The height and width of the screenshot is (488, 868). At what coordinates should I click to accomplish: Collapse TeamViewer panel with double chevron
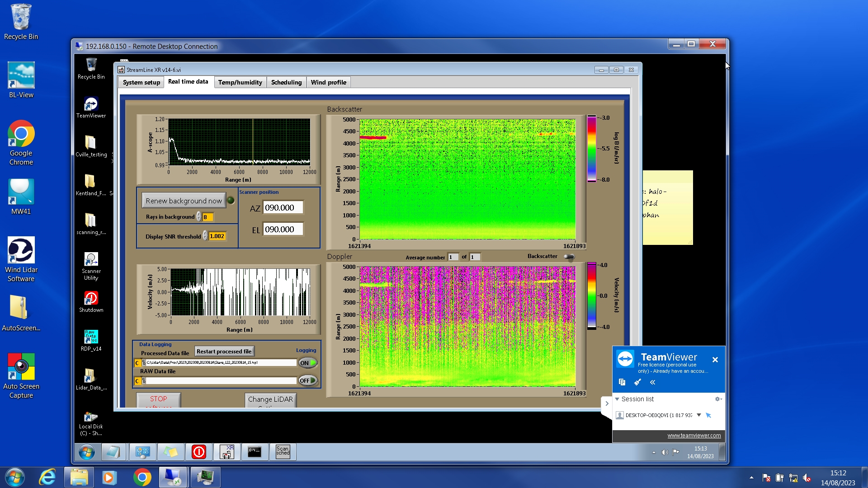click(x=652, y=382)
